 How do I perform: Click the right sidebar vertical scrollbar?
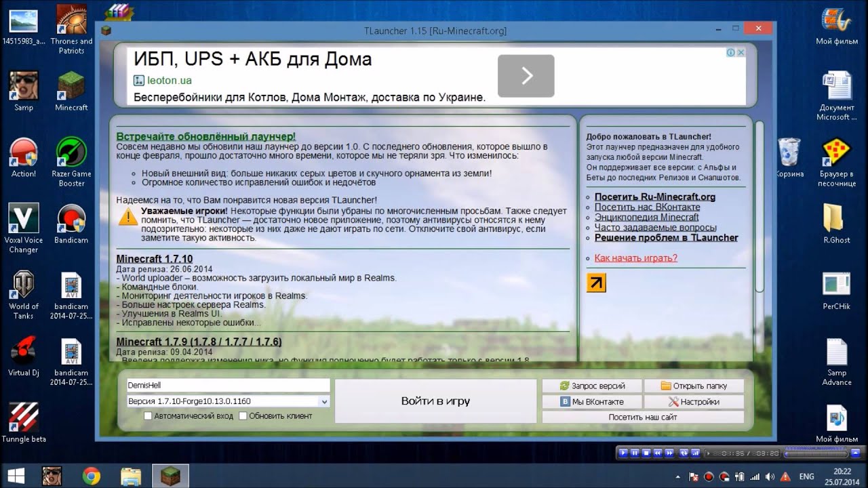[x=759, y=207]
